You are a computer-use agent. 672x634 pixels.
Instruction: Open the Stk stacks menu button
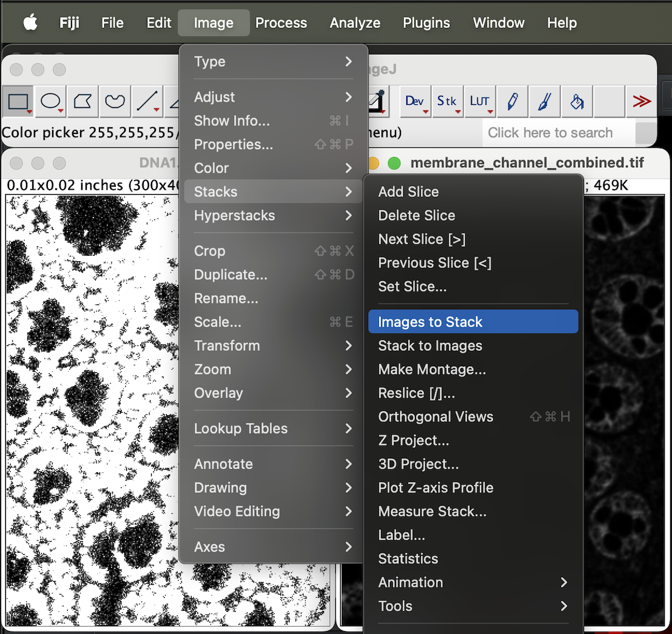447,101
